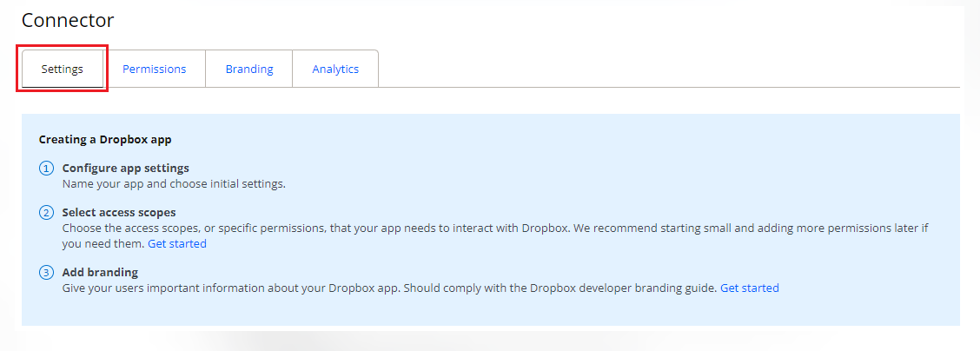Click the step 3 circled number icon
The width and height of the screenshot is (980, 351).
pos(46,273)
